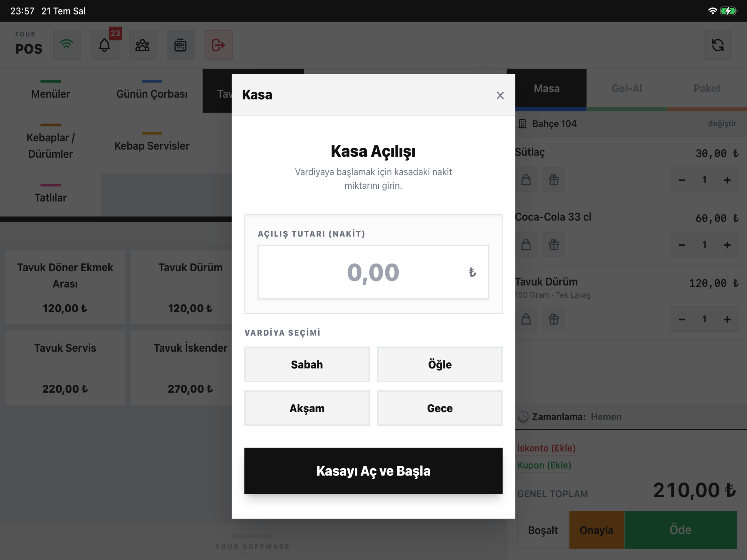The image size is (747, 560).
Task: Click gift icon for Tavuk Dürüm order
Action: 554,319
